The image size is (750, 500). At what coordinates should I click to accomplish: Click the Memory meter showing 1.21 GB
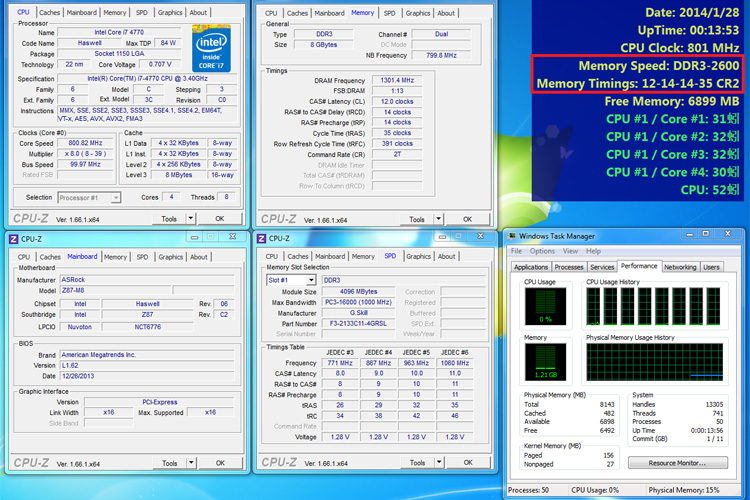click(545, 362)
